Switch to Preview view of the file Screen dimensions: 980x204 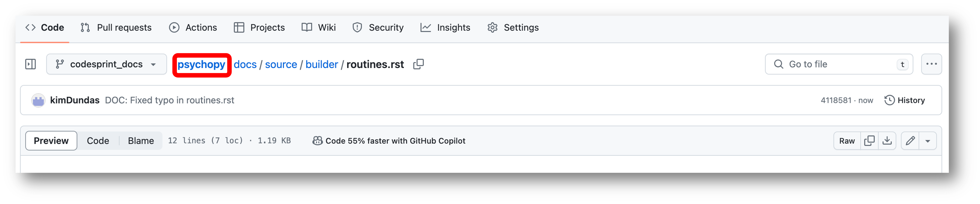[x=51, y=141]
